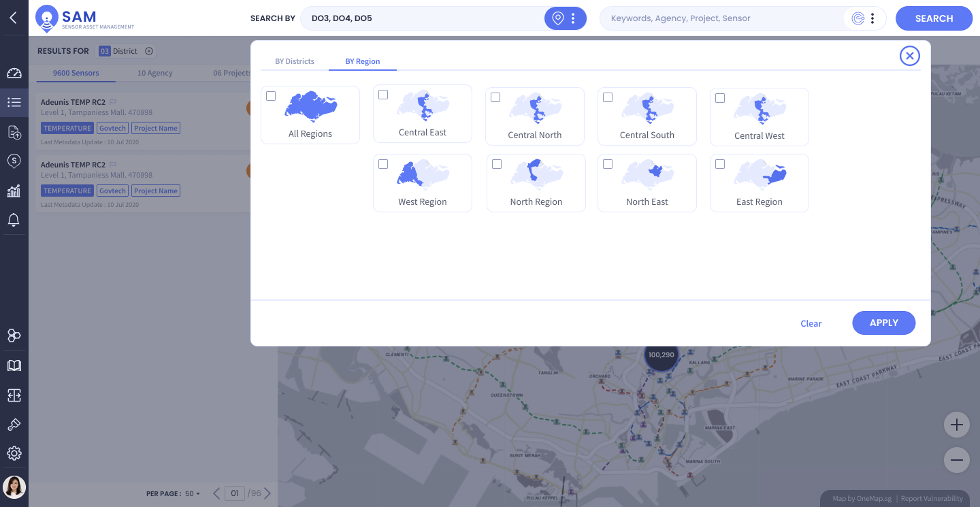980x507 pixels.
Task: Open the book guide icon in the sidebar
Action: coord(14,365)
